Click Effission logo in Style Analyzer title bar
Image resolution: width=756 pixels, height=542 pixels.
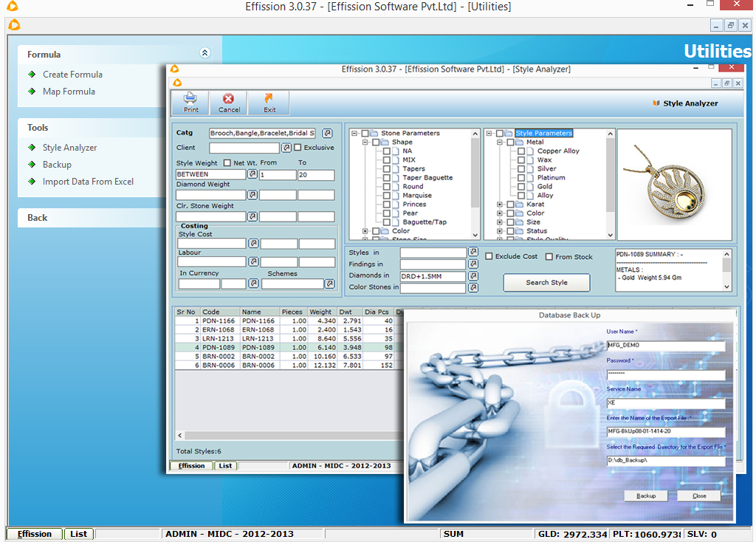174,69
